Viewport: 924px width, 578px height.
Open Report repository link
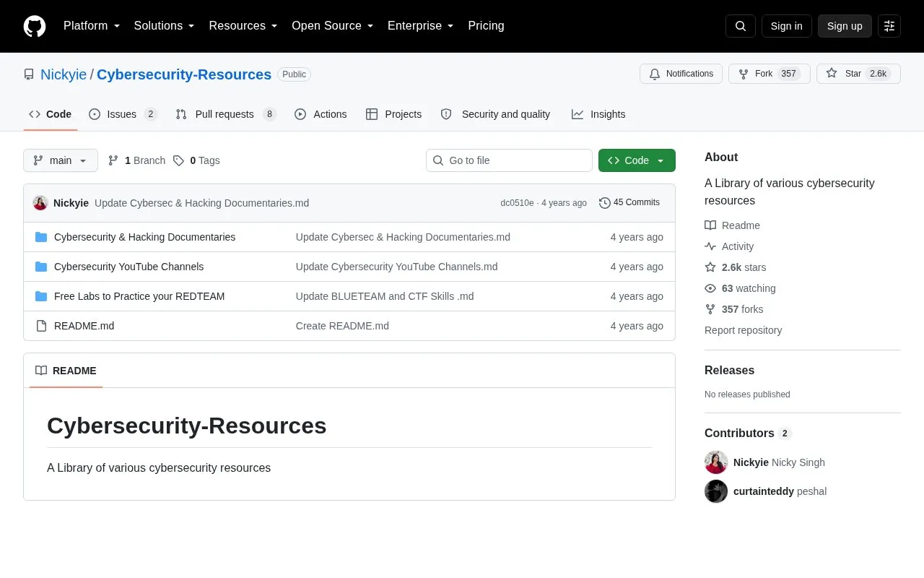(x=743, y=330)
